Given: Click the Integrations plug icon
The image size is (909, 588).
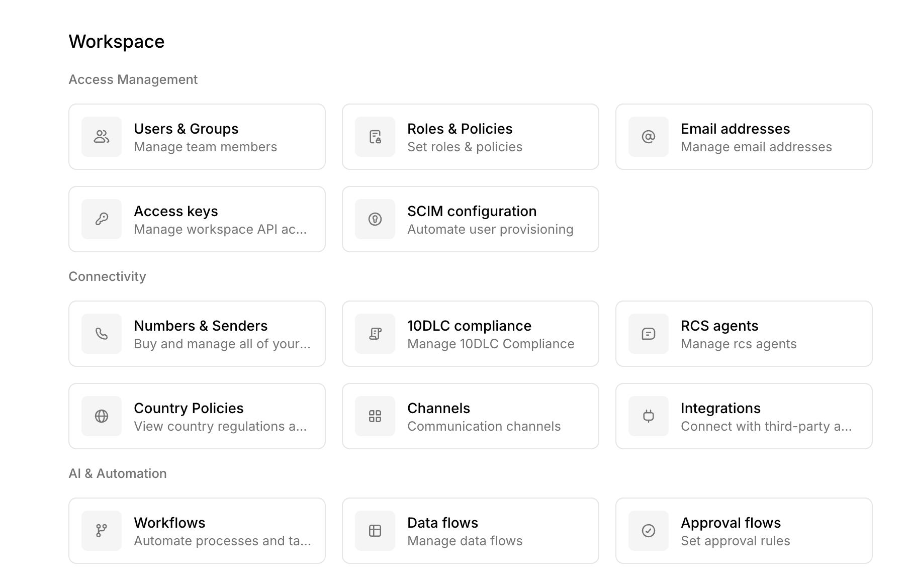Looking at the screenshot, I should click(x=649, y=416).
